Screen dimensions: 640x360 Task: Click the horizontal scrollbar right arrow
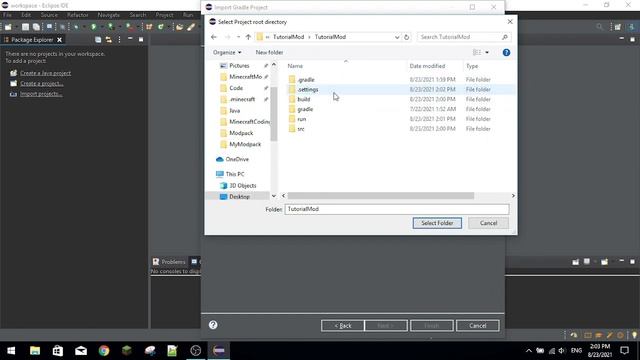[513, 196]
